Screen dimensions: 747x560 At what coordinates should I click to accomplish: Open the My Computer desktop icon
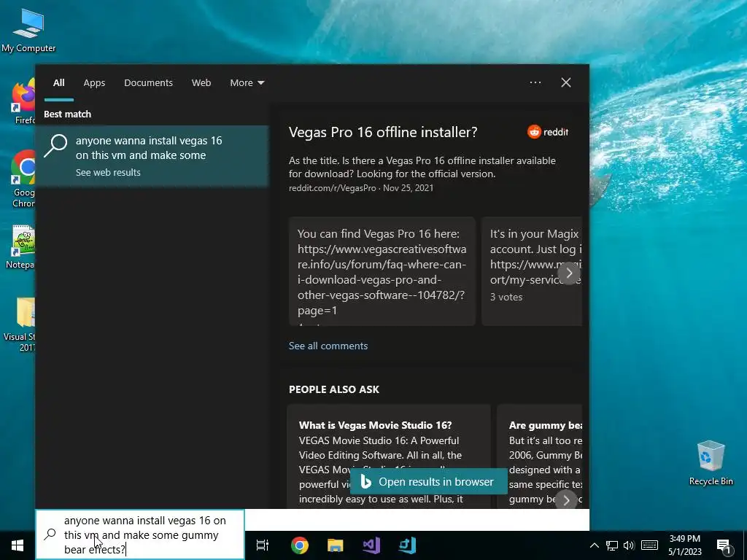tap(28, 31)
